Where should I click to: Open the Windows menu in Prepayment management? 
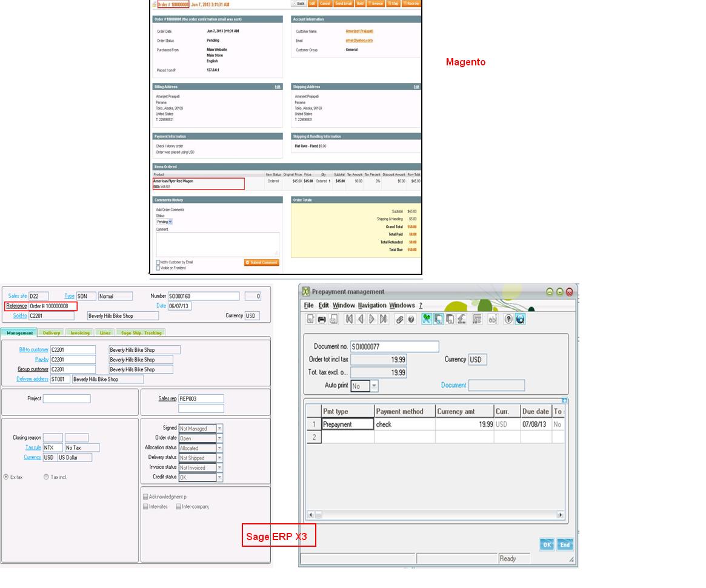pos(402,305)
